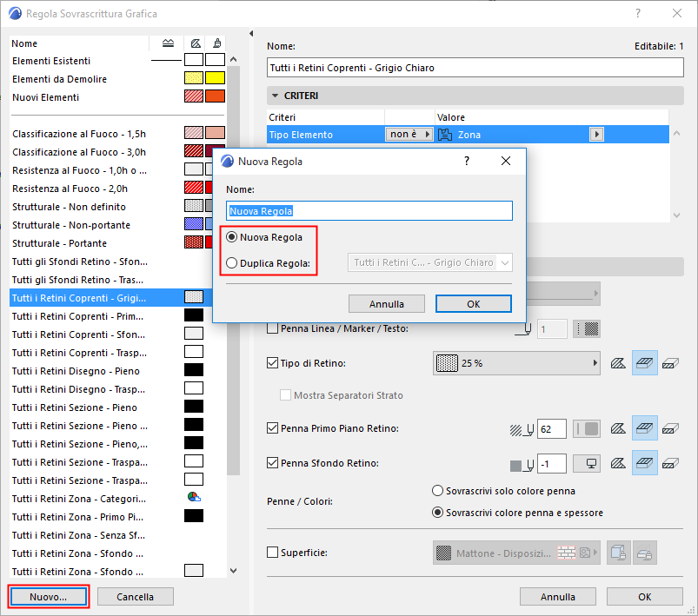Enable the Superficie checkbox
This screenshot has height=616, width=698.
click(x=272, y=553)
